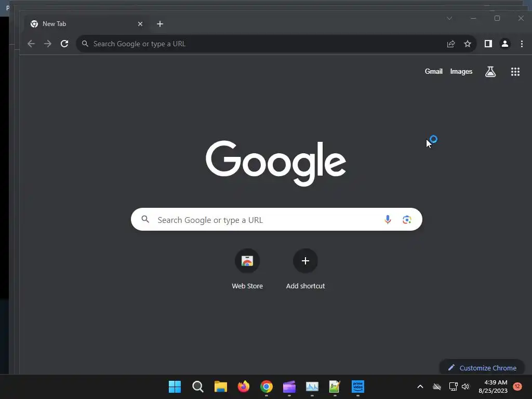This screenshot has height=399, width=532.
Task: Open the blue graph monitor app in taskbar
Action: click(312, 387)
